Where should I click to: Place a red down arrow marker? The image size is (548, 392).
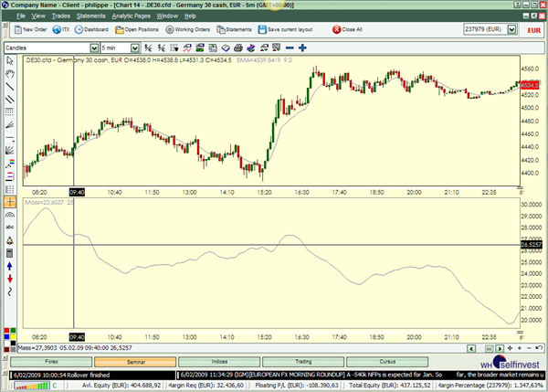click(10, 278)
